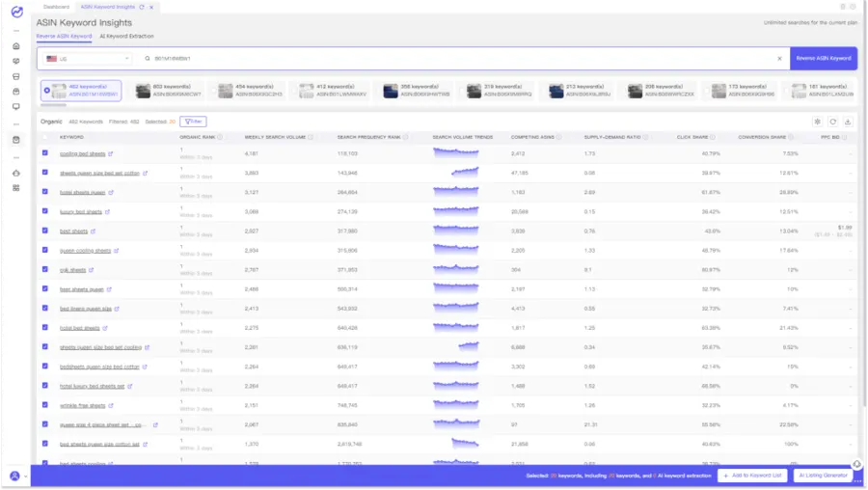Select the 412 keyword(s) ASIN product card
This screenshot has width=868, height=490.
[332, 91]
